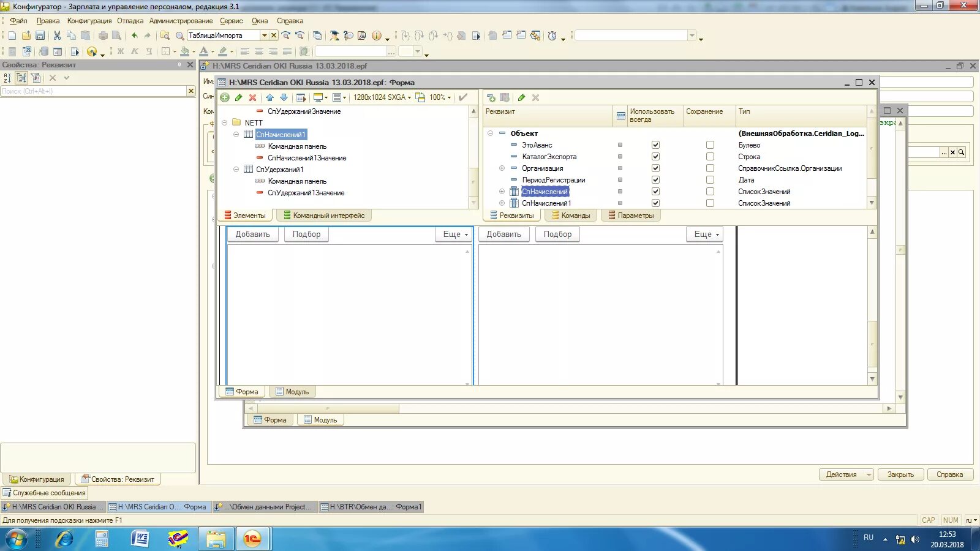Viewport: 980px width, 551px height.
Task: Toggle 'Использовать всегда' for Организация
Action: coord(655,168)
